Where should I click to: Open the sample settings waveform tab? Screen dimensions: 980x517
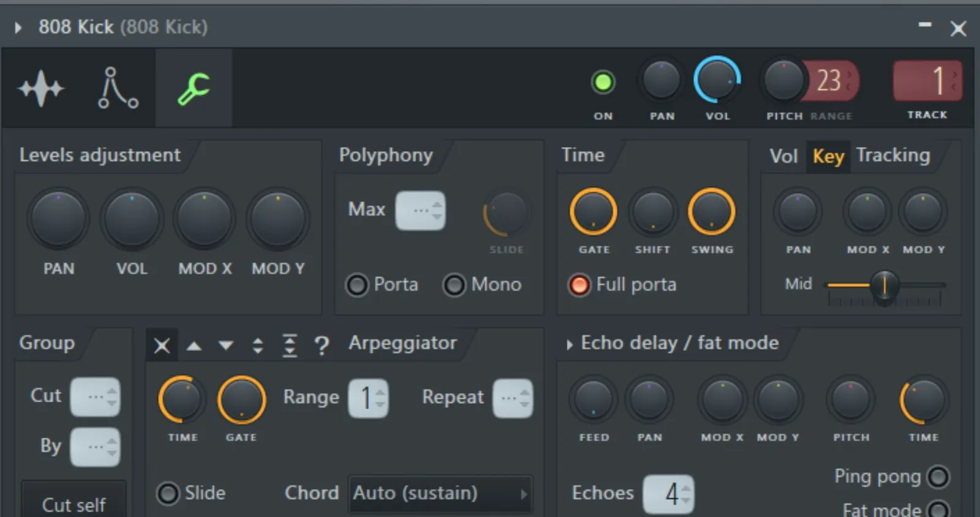[41, 89]
